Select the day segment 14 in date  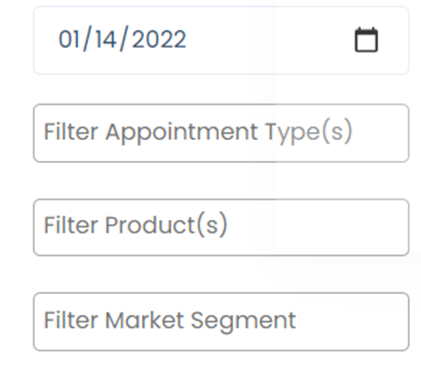[106, 39]
